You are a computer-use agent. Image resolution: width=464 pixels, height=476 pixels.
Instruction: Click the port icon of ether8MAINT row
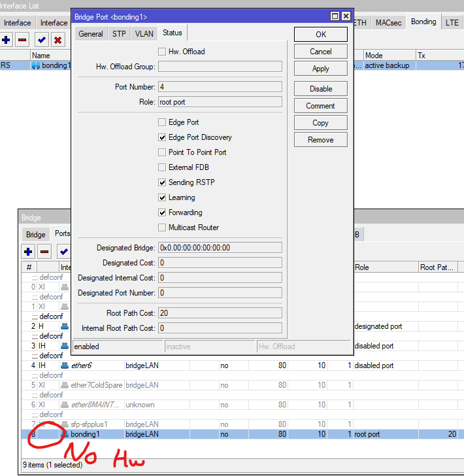click(65, 405)
